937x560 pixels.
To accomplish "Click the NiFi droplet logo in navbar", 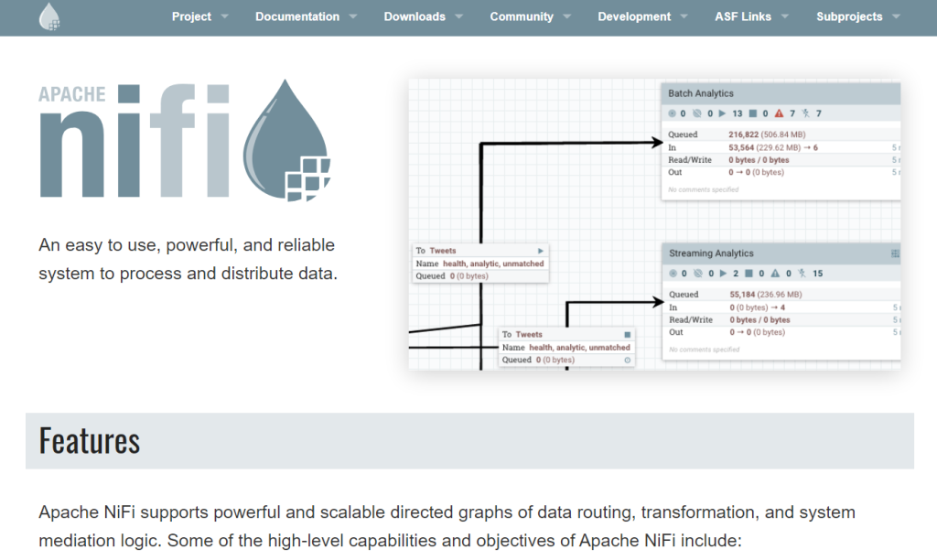I will [49, 16].
